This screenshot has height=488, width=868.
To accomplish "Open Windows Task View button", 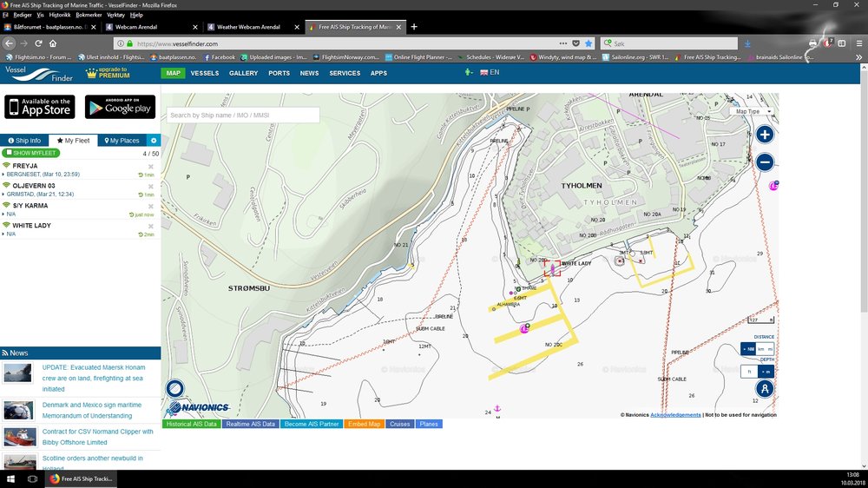I will click(x=32, y=479).
